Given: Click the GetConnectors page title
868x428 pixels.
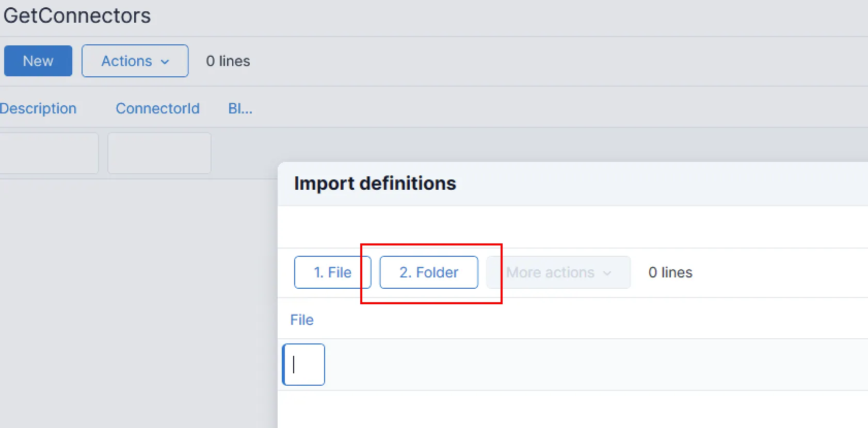Looking at the screenshot, I should 77,15.
